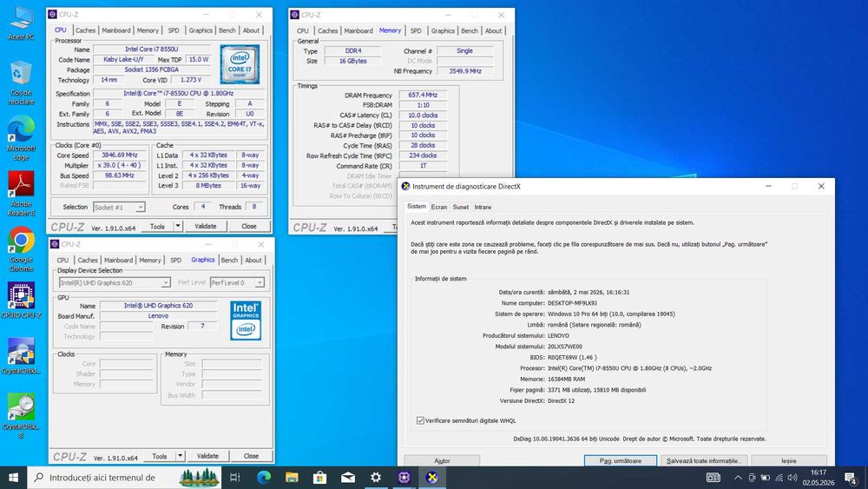Toggle the WHQL digital signature verification checkbox
This screenshot has height=489, width=868.
click(x=420, y=420)
